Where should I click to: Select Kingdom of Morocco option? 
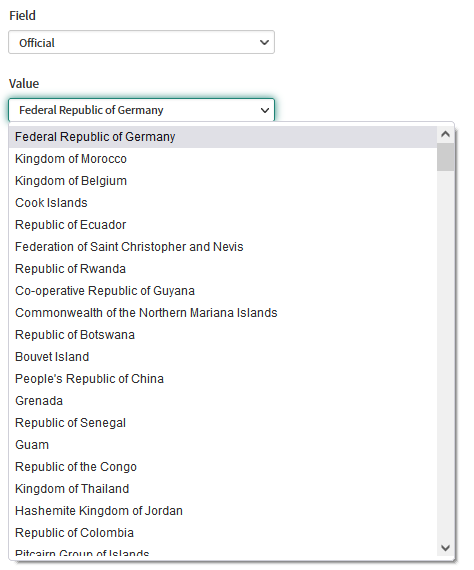pyautogui.click(x=223, y=159)
